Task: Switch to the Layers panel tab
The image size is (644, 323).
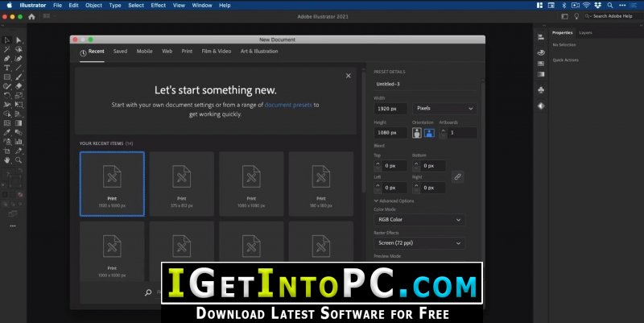Action: (x=586, y=33)
